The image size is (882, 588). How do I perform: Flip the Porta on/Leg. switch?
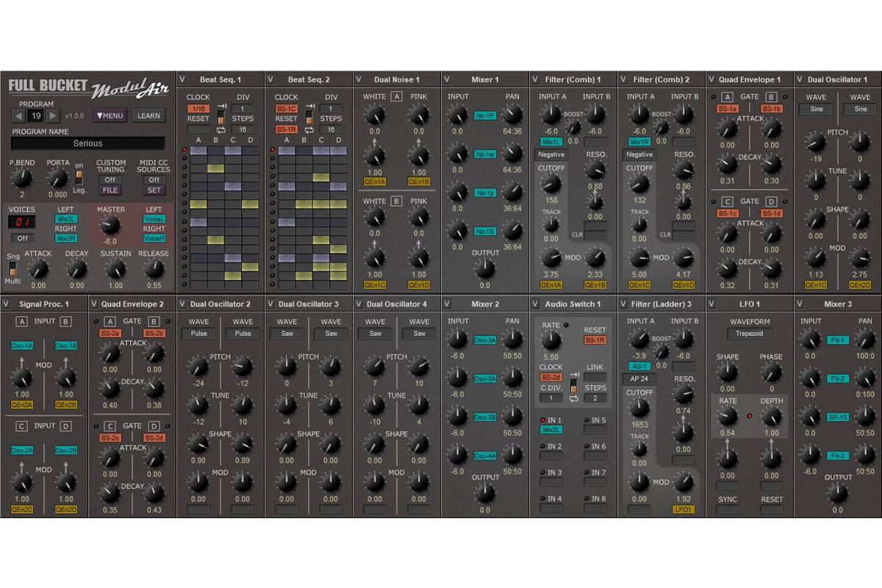(79, 177)
